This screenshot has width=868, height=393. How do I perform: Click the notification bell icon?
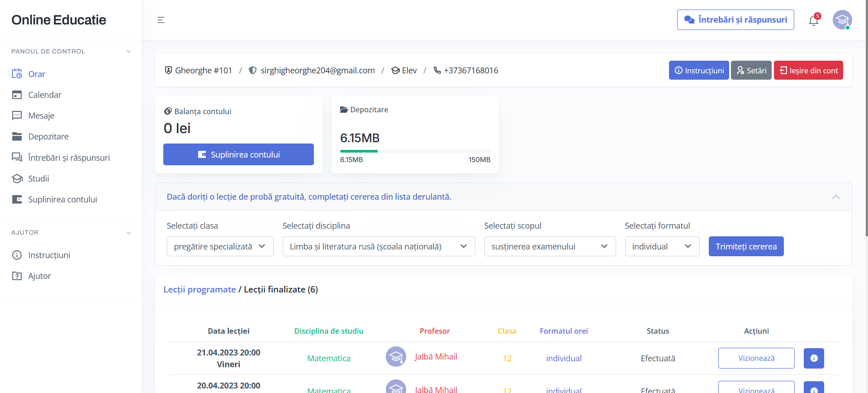click(x=813, y=20)
